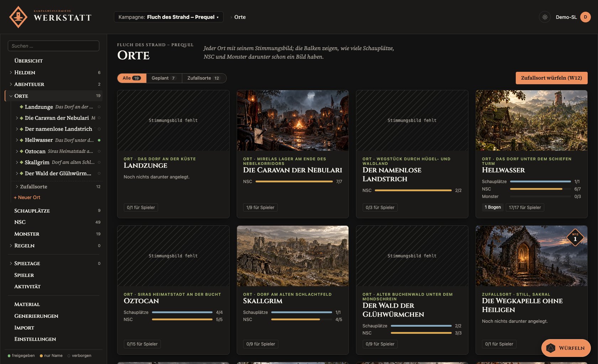Toggle visibility dot for Die Caravan der Nebulari
This screenshot has width=598, height=364.
point(99,118)
